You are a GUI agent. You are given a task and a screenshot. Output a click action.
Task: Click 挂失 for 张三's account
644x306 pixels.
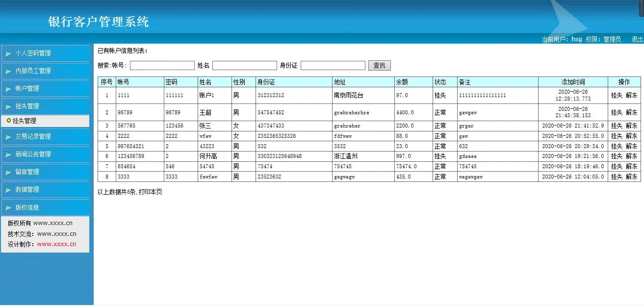[617, 126]
